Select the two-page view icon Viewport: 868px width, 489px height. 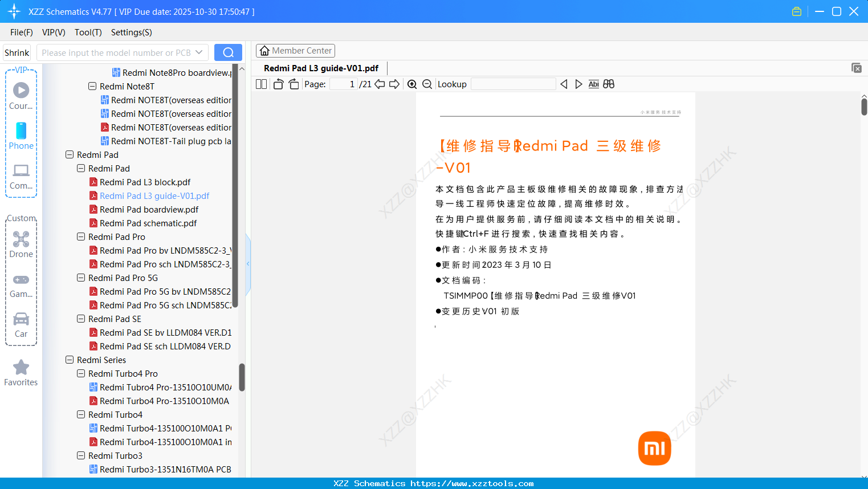[x=260, y=84]
